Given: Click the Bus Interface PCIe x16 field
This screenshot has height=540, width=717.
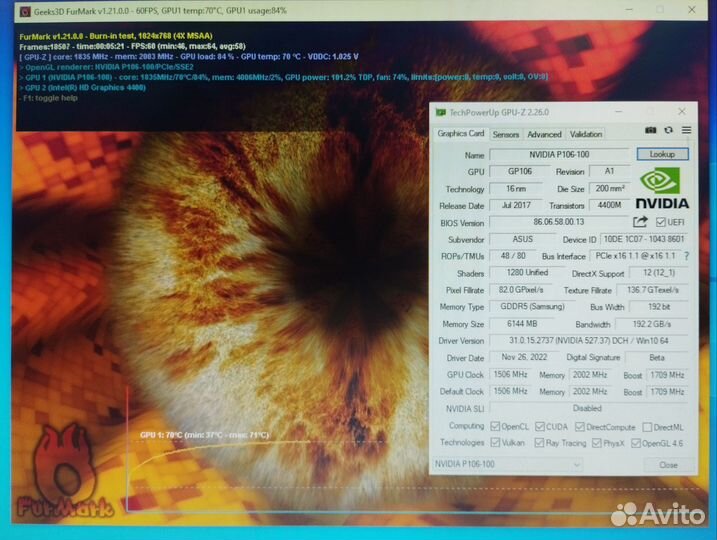Looking at the screenshot, I should (x=635, y=256).
